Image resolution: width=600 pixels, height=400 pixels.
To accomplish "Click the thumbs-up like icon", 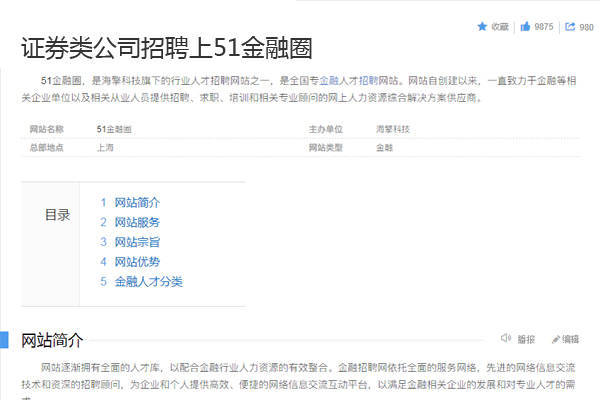I will tap(525, 26).
